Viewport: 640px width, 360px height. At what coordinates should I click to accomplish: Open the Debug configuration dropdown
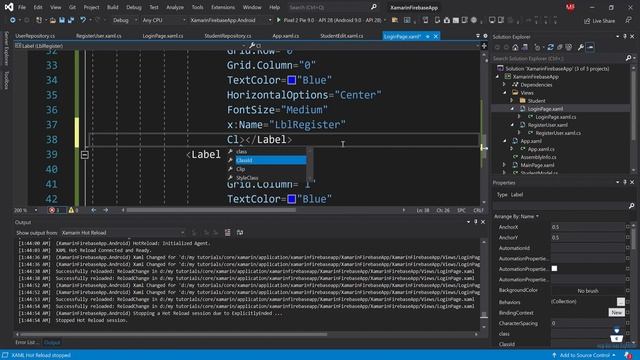coord(124,20)
